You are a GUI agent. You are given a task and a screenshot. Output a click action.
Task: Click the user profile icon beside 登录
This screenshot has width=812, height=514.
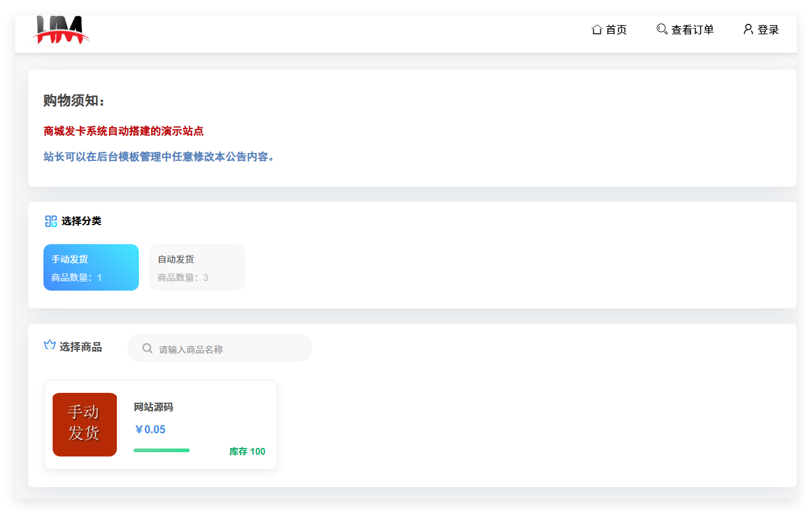(748, 29)
